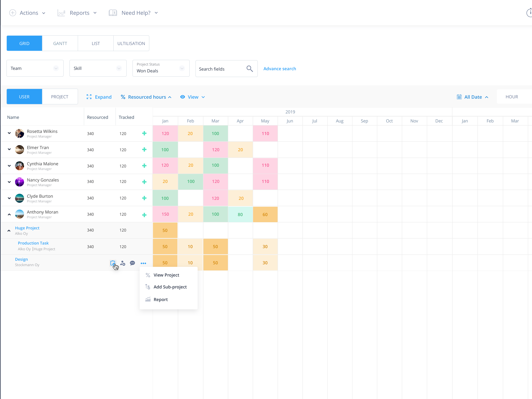Open the All Date dropdown
Viewport: 532px width, 399px height.
(x=473, y=97)
